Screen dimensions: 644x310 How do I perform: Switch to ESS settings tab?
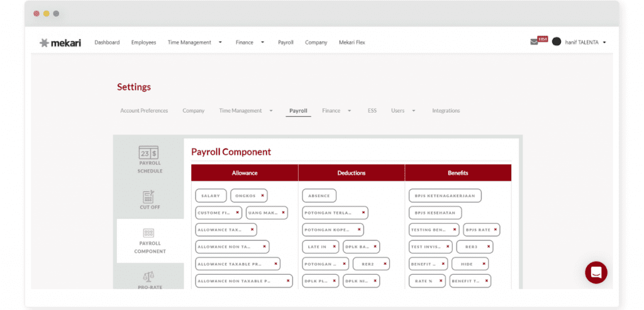(372, 111)
